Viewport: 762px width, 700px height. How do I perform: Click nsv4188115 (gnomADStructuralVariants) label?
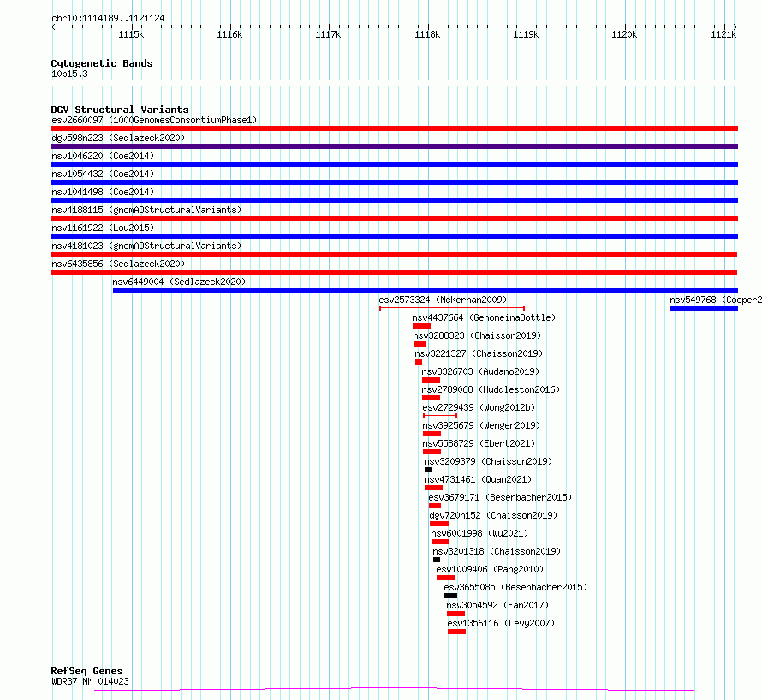[146, 210]
